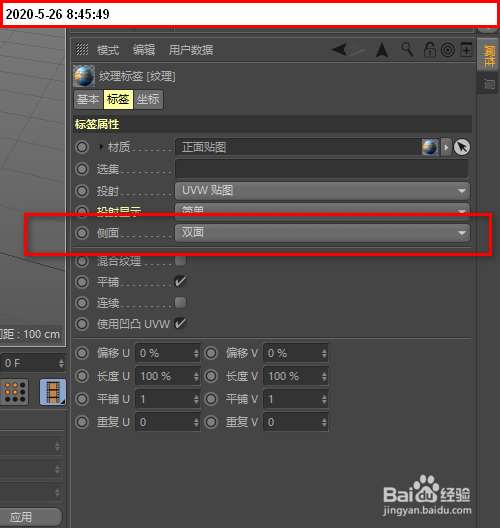Image resolution: width=500 pixels, height=528 pixels.
Task: Open the 层 side tab below 属性
Action: pos(488,84)
